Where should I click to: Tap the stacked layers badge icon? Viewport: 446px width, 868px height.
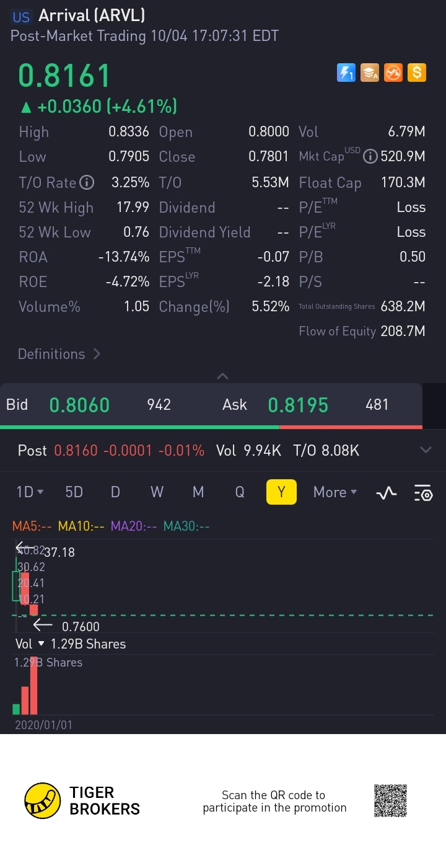tap(370, 73)
